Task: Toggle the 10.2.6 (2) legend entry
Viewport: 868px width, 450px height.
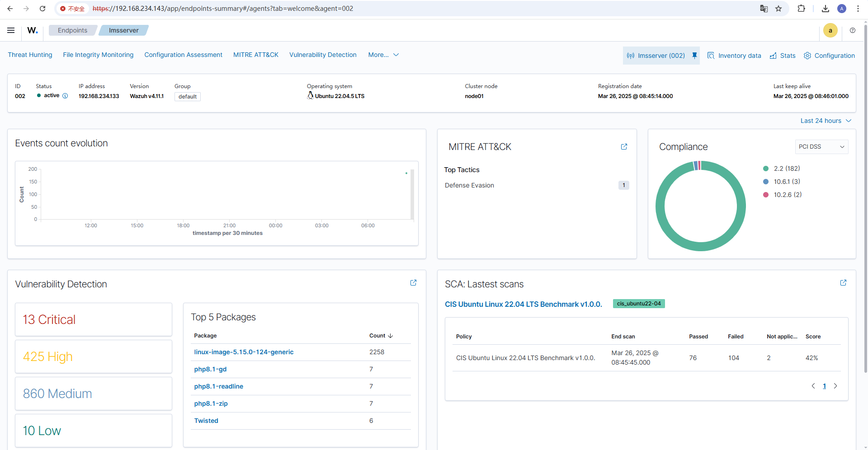Action: pos(783,195)
